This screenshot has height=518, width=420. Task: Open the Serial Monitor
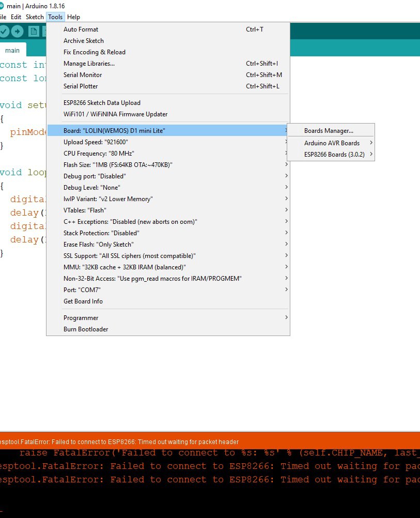[168, 75]
